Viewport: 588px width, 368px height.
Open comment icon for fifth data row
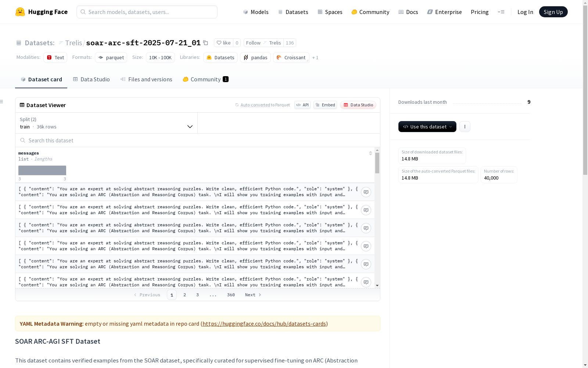[x=366, y=264]
